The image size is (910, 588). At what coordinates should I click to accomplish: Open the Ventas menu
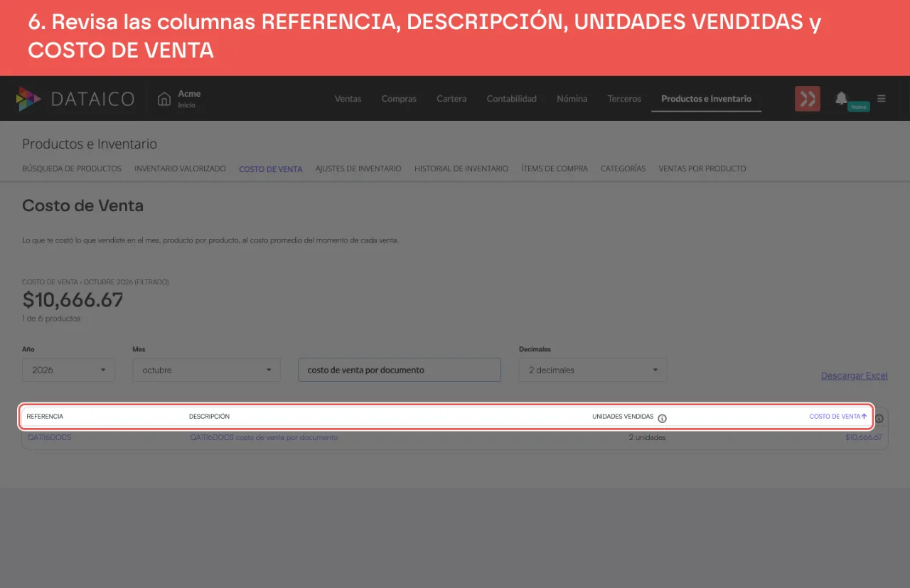pyautogui.click(x=348, y=99)
